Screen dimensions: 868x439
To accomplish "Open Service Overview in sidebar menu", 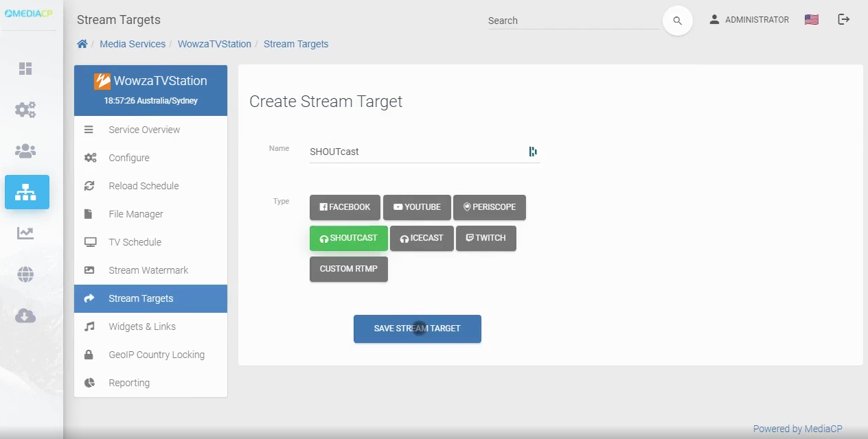I will click(x=150, y=130).
